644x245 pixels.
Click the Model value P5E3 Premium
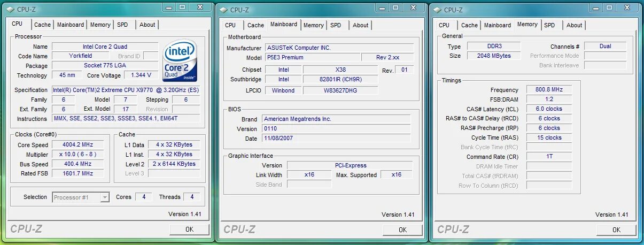(312, 58)
